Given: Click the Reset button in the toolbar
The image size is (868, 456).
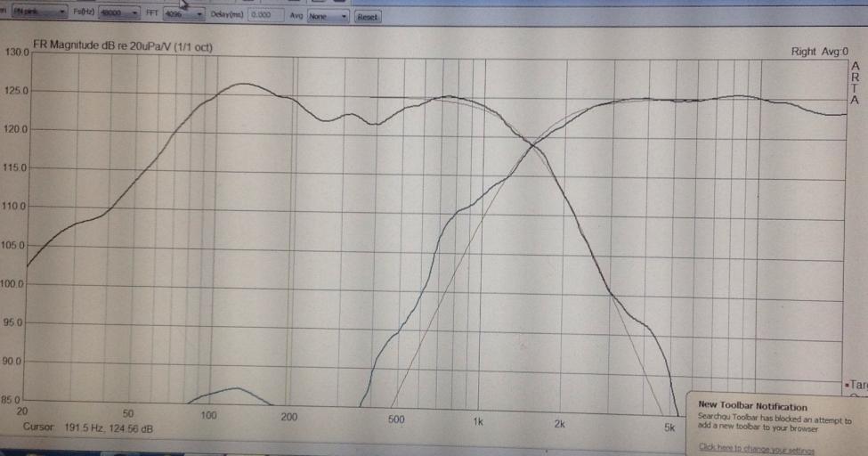Looking at the screenshot, I should pyautogui.click(x=367, y=17).
